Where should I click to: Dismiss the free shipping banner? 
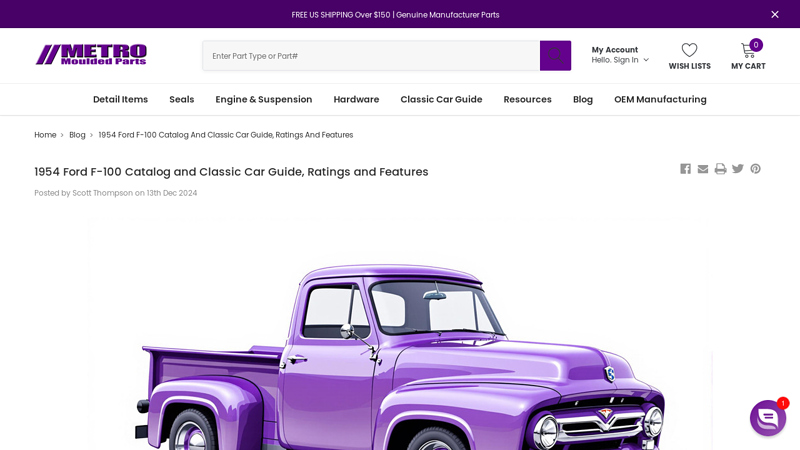[774, 15]
